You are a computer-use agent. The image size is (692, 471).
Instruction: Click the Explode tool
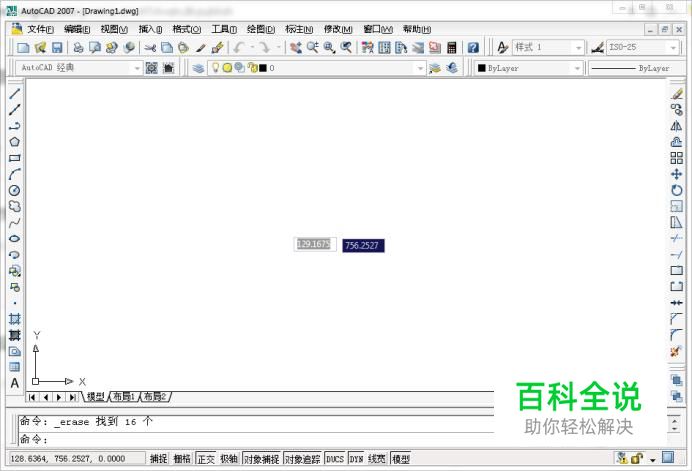coord(676,351)
